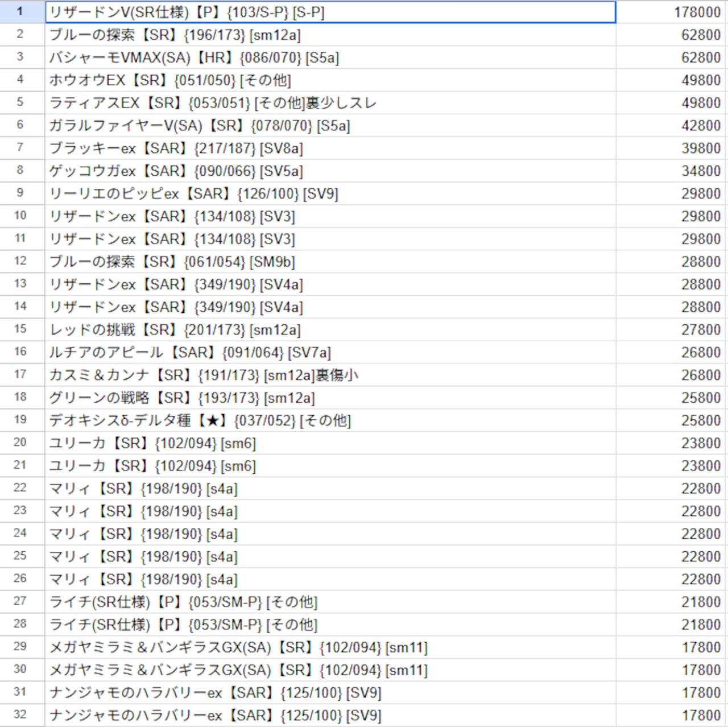Select the ブラッキーex 【SAR】 cell

coord(330,148)
